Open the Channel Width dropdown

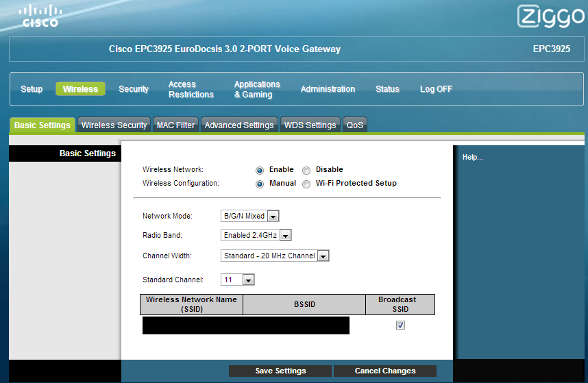(275, 256)
